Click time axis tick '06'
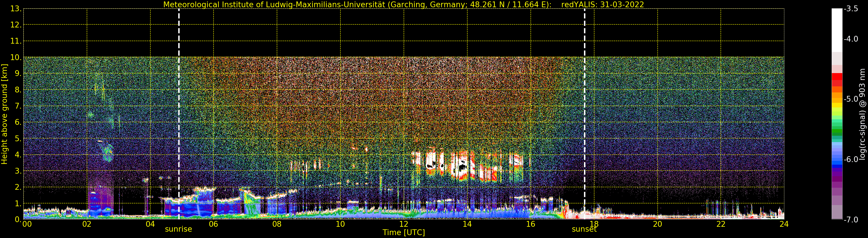Screen dimensions: 868x238 (214, 224)
